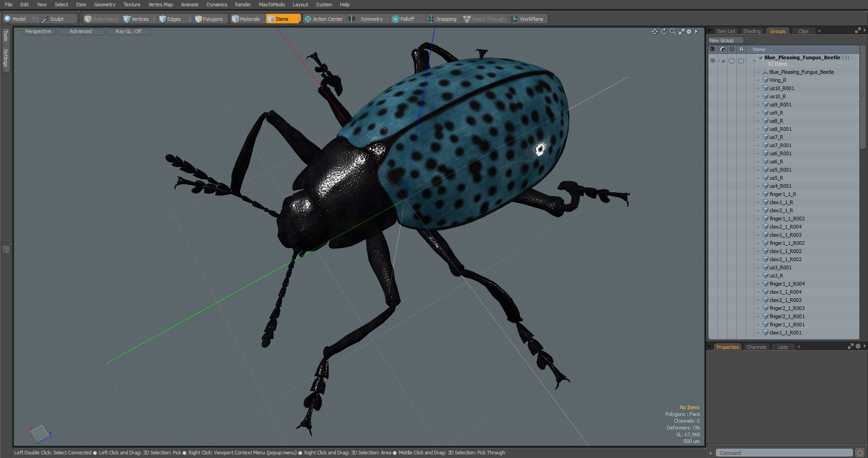Switch to the Lists tab
868x458 pixels.
click(783, 347)
